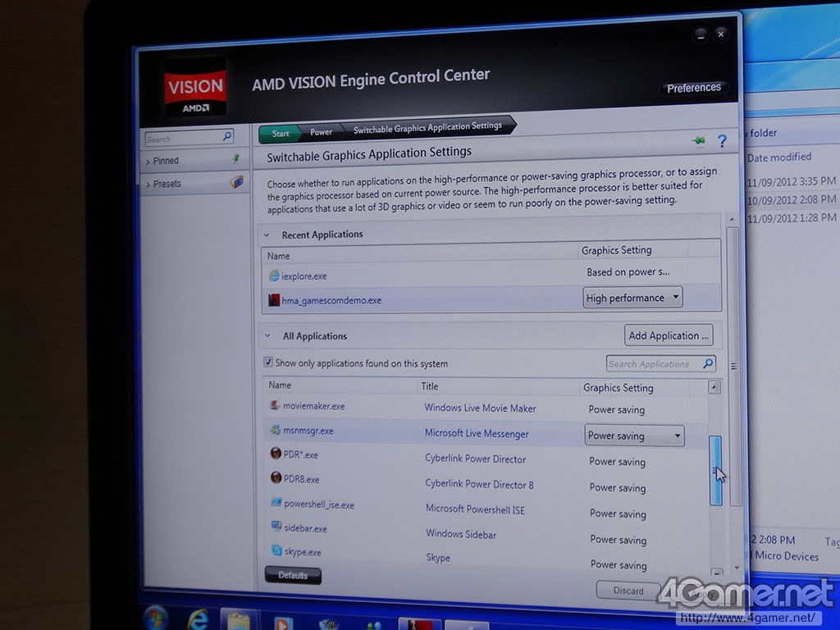Go to the Start breadcrumb tab
The width and height of the screenshot is (840, 630).
[280, 134]
